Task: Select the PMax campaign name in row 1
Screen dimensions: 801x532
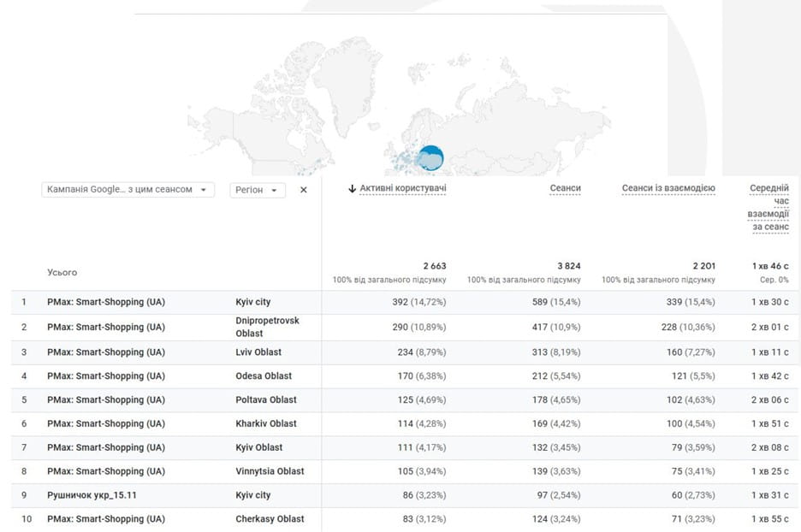Action: click(x=106, y=302)
